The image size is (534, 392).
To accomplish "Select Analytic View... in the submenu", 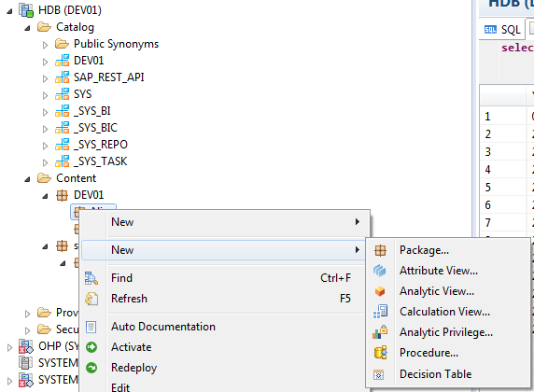I will [x=448, y=291].
